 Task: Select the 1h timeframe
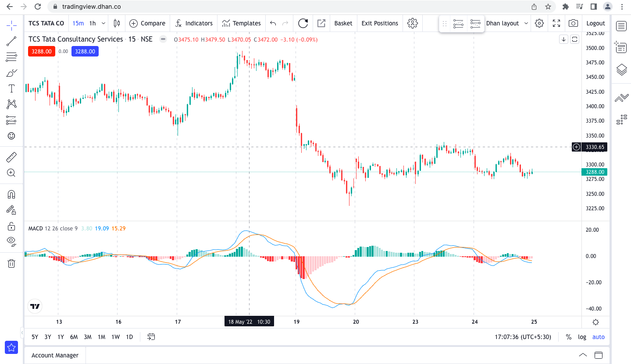click(93, 23)
